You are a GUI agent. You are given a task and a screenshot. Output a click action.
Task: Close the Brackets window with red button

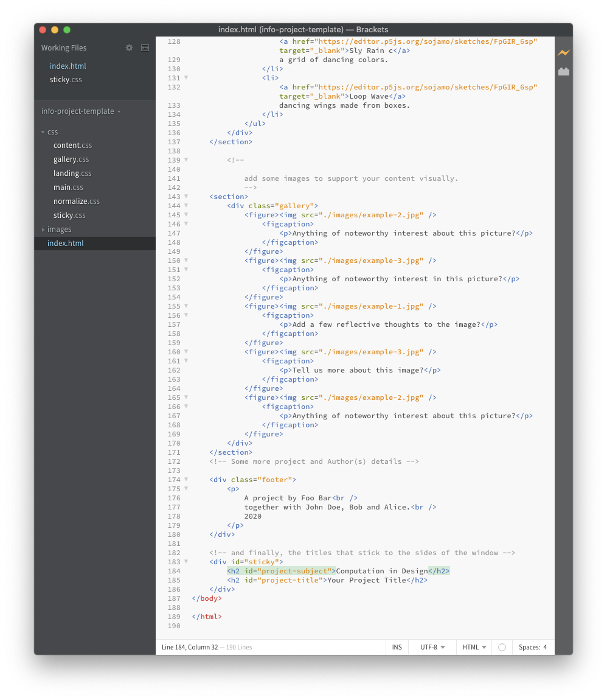43,30
